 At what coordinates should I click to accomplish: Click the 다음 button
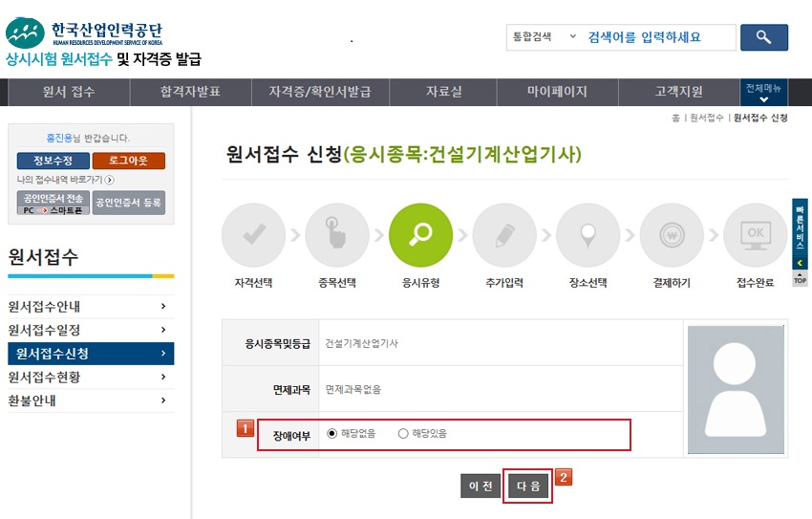point(528,486)
